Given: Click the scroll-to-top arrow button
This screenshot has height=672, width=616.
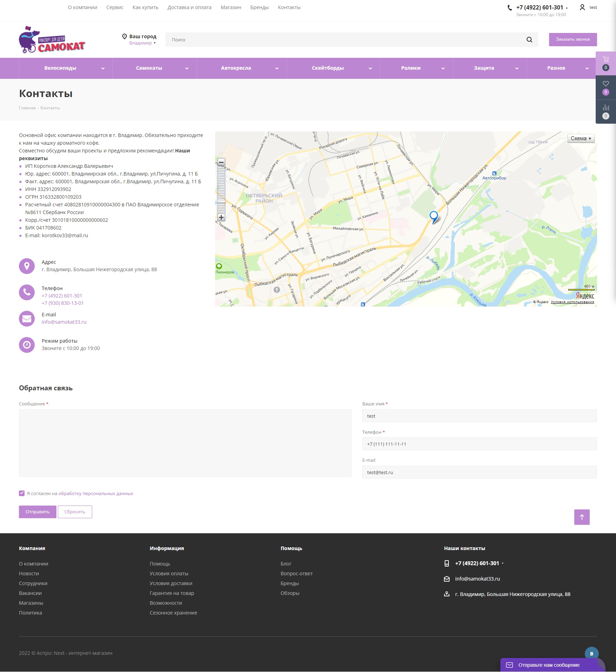Looking at the screenshot, I should (x=582, y=517).
